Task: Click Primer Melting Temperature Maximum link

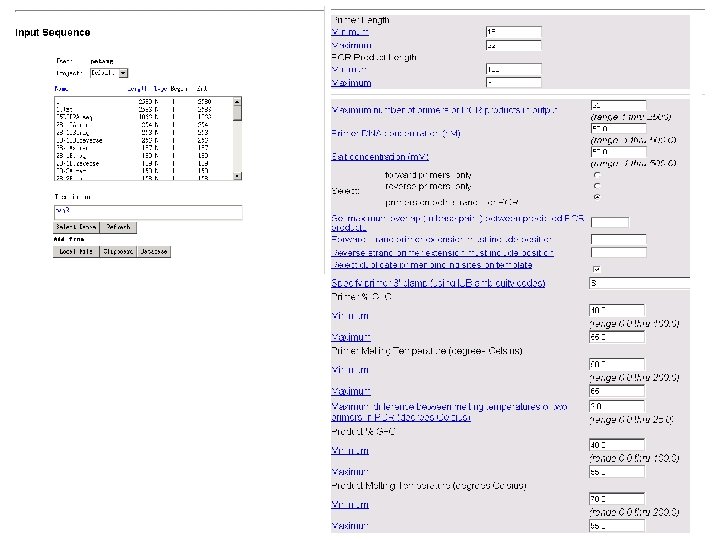Action: [x=351, y=391]
